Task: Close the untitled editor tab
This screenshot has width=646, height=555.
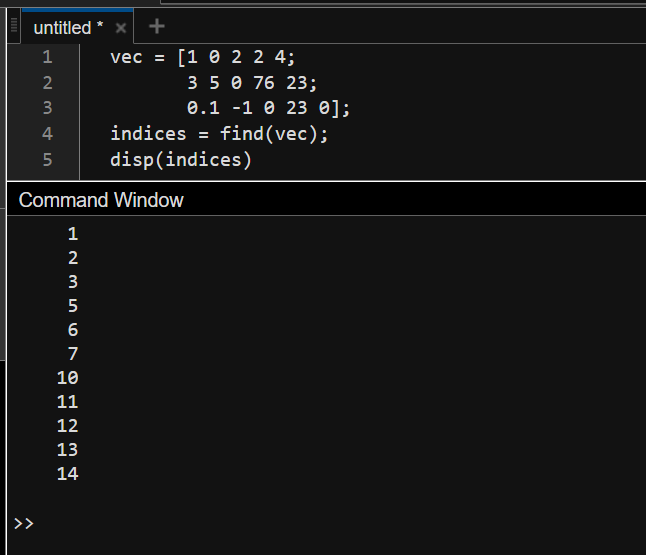Action: pos(121,28)
